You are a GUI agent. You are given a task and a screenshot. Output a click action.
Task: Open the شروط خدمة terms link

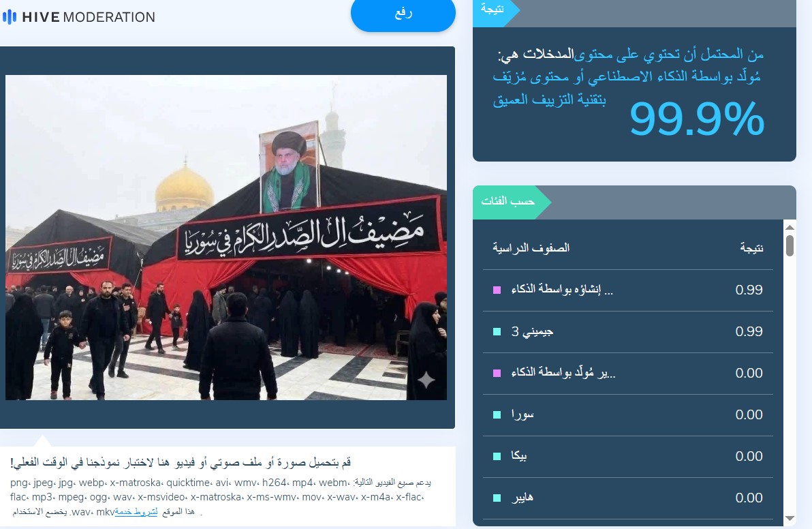pos(136,512)
